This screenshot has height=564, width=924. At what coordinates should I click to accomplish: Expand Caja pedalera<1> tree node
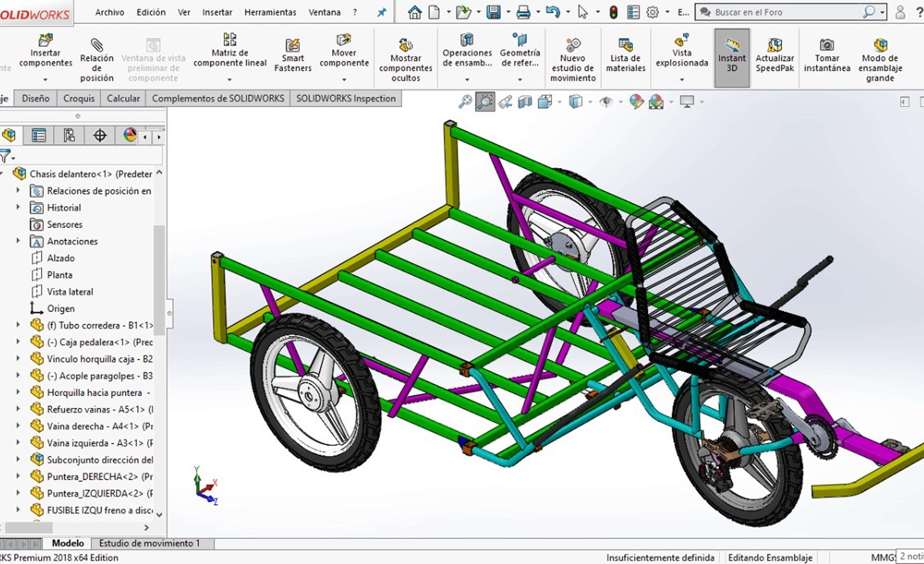pyautogui.click(x=18, y=341)
